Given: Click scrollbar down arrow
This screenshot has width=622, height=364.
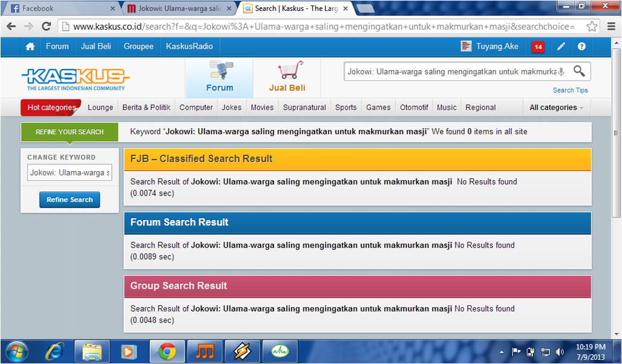Looking at the screenshot, I should (616, 334).
